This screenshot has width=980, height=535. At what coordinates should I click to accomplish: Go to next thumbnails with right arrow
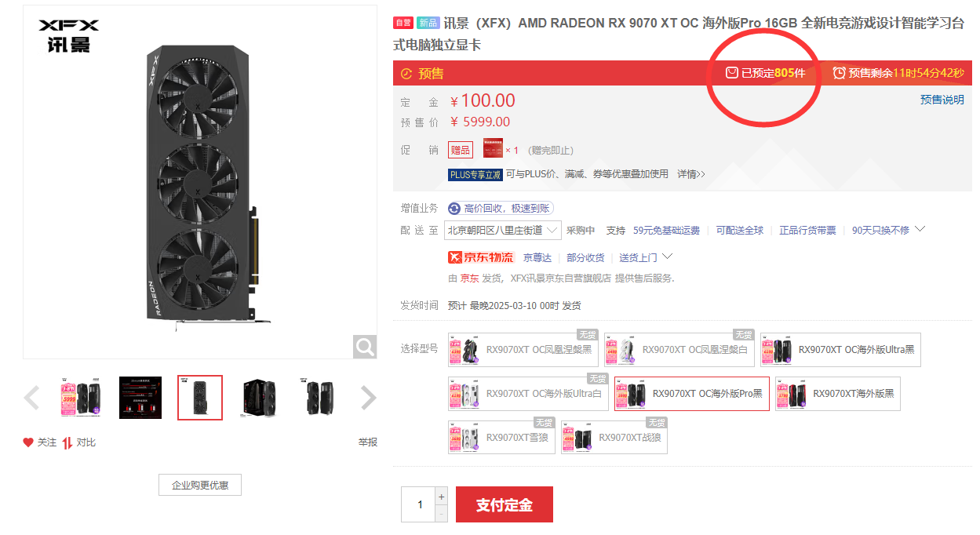[368, 399]
